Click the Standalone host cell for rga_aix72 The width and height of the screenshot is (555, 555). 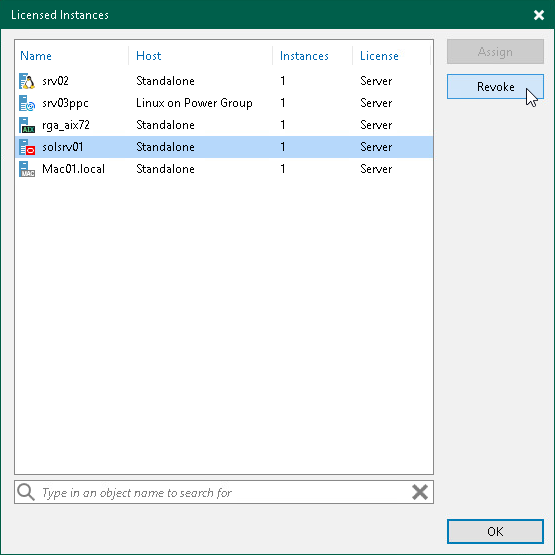click(x=165, y=125)
